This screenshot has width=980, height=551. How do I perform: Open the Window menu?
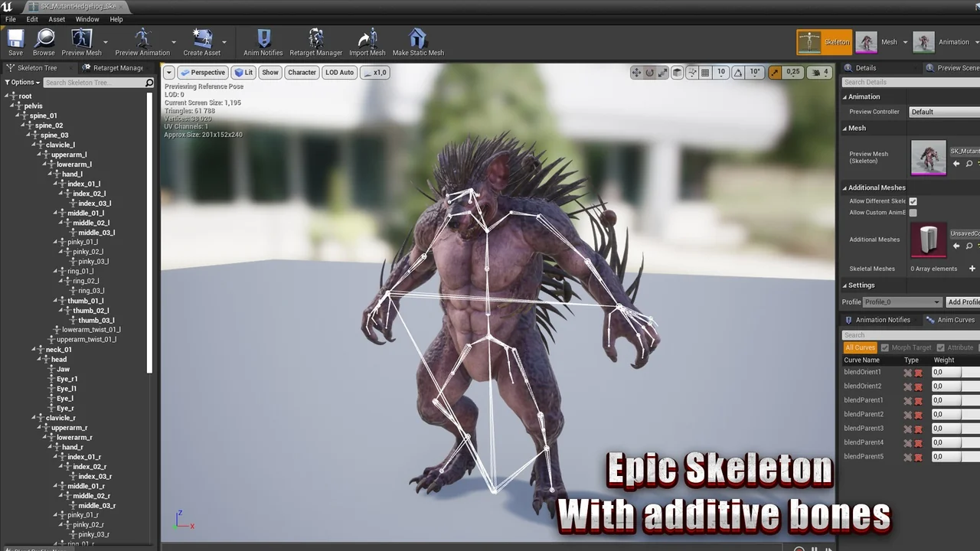[87, 19]
